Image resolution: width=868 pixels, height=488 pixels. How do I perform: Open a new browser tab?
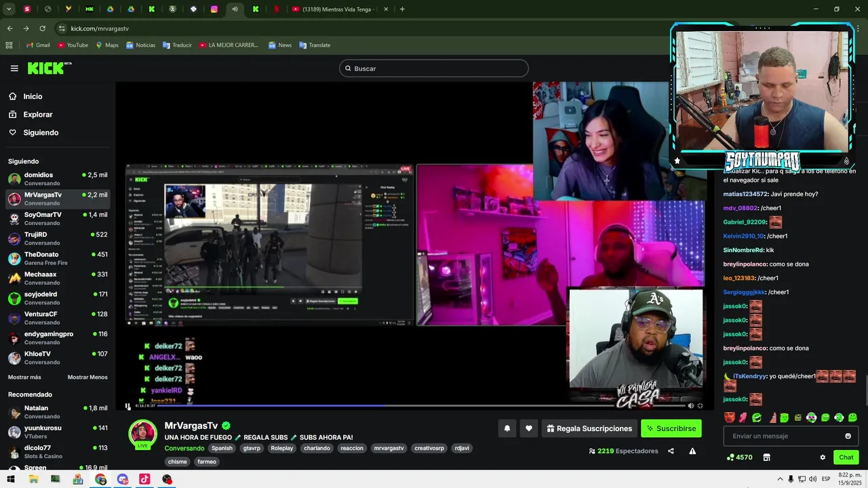[x=402, y=9]
